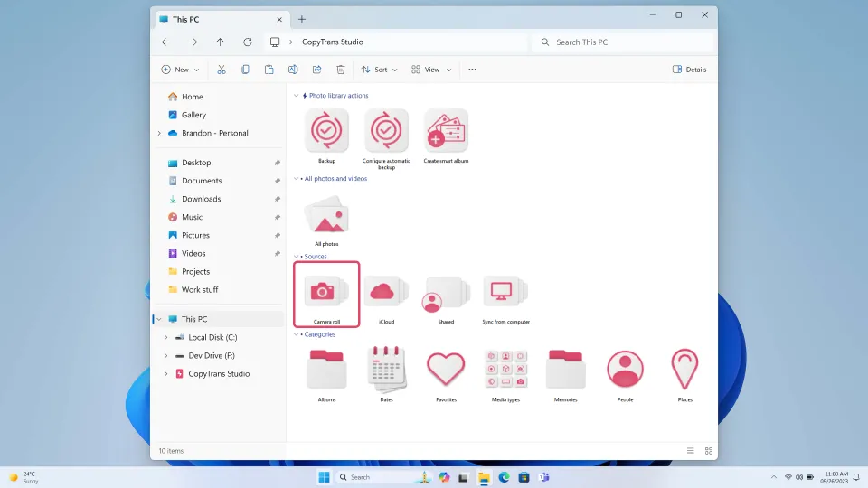
Task: Click the Share icon in toolbar
Action: point(316,70)
